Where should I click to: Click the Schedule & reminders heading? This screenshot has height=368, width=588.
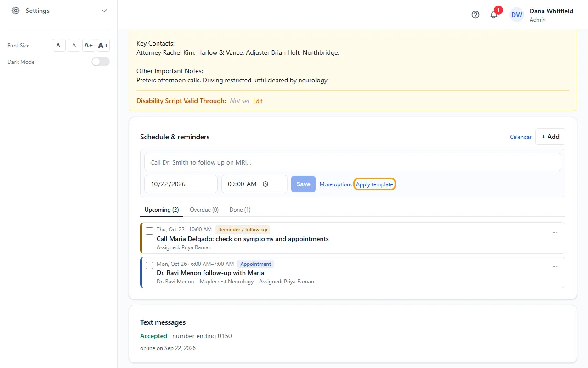click(x=175, y=137)
